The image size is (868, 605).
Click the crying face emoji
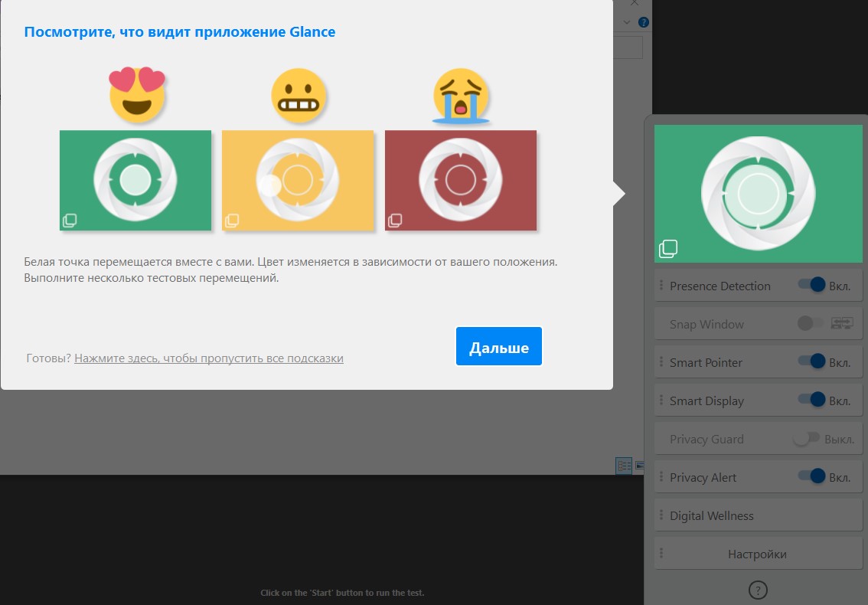[461, 95]
